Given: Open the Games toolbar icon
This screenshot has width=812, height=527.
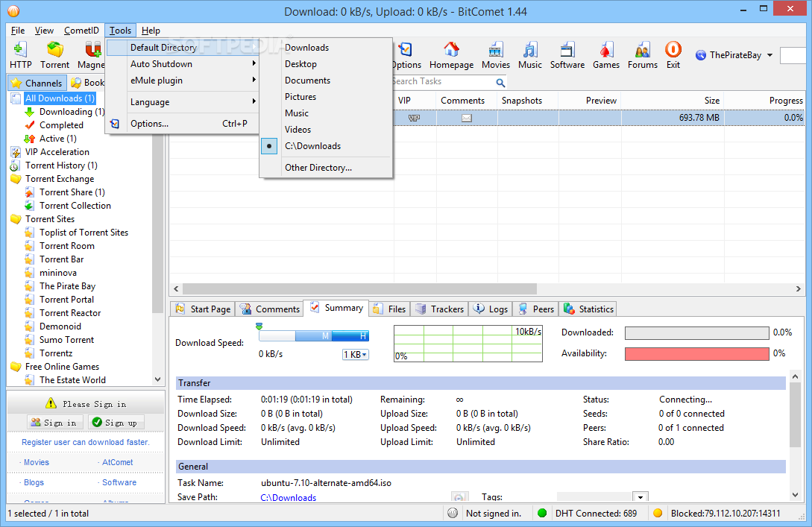Looking at the screenshot, I should point(606,55).
